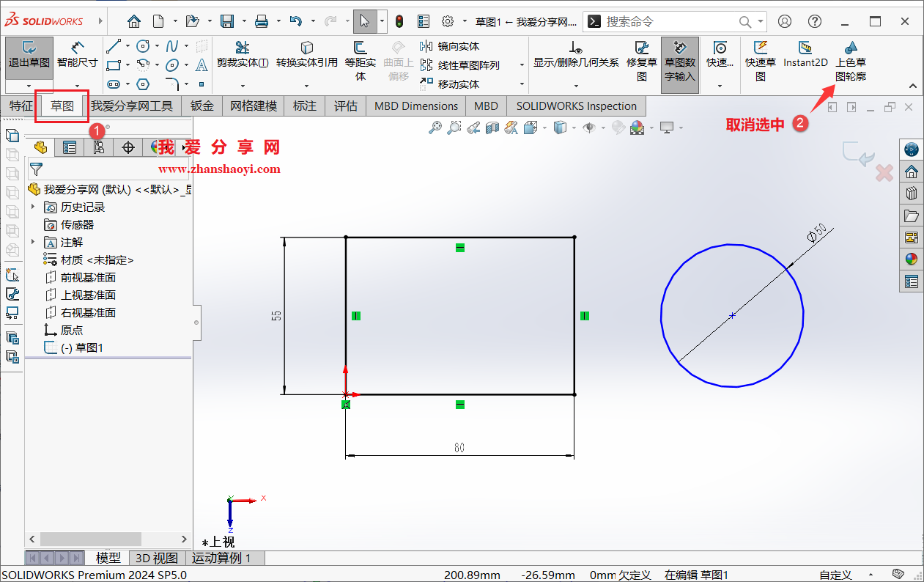
Task: Switch to the SOLIDWORKS Inspection tab
Action: [x=577, y=106]
